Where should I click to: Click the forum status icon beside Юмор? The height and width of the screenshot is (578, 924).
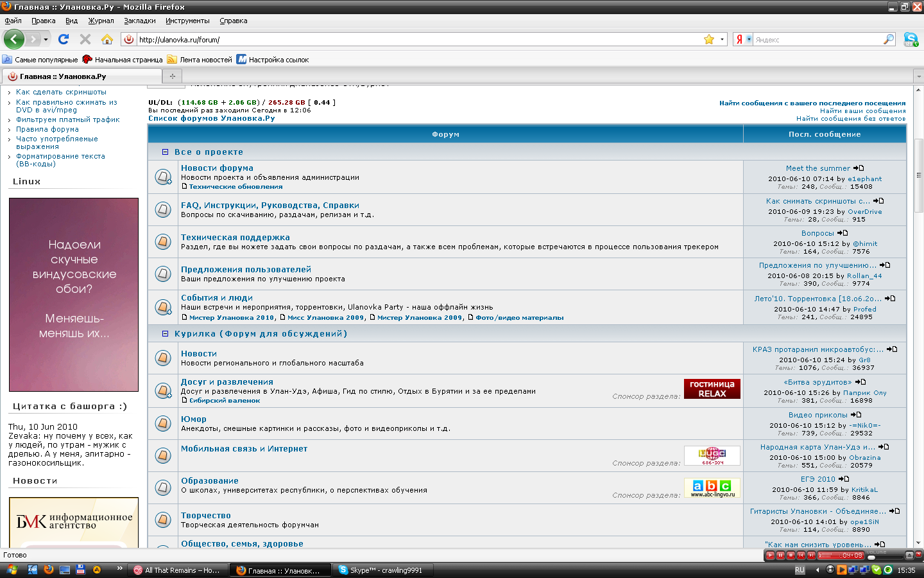click(x=163, y=423)
